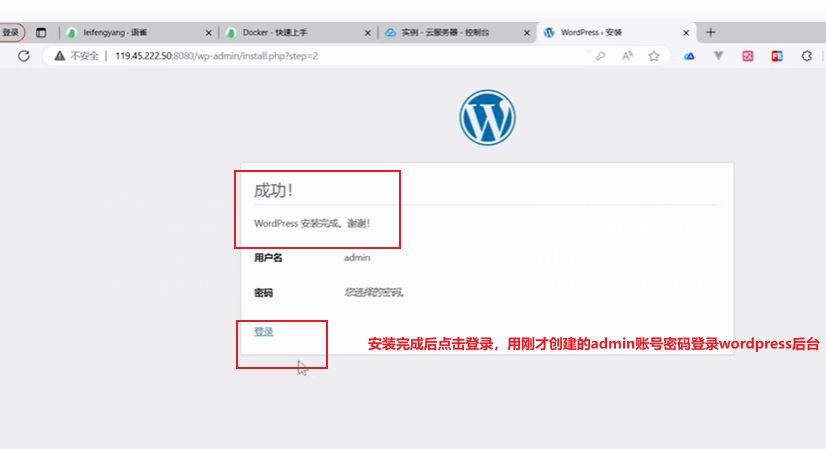Click the 登录 profile button in tab bar
Screen dimensions: 826x449
pos(11,33)
